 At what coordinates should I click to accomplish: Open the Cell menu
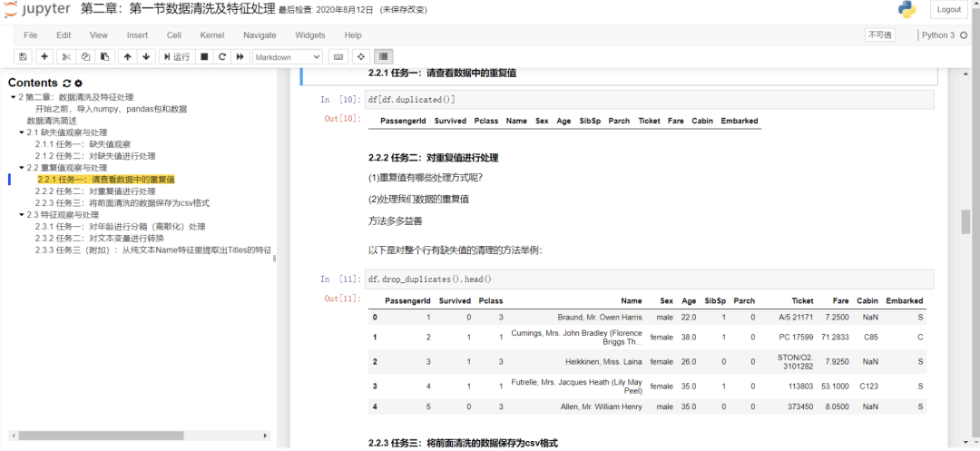(x=173, y=35)
